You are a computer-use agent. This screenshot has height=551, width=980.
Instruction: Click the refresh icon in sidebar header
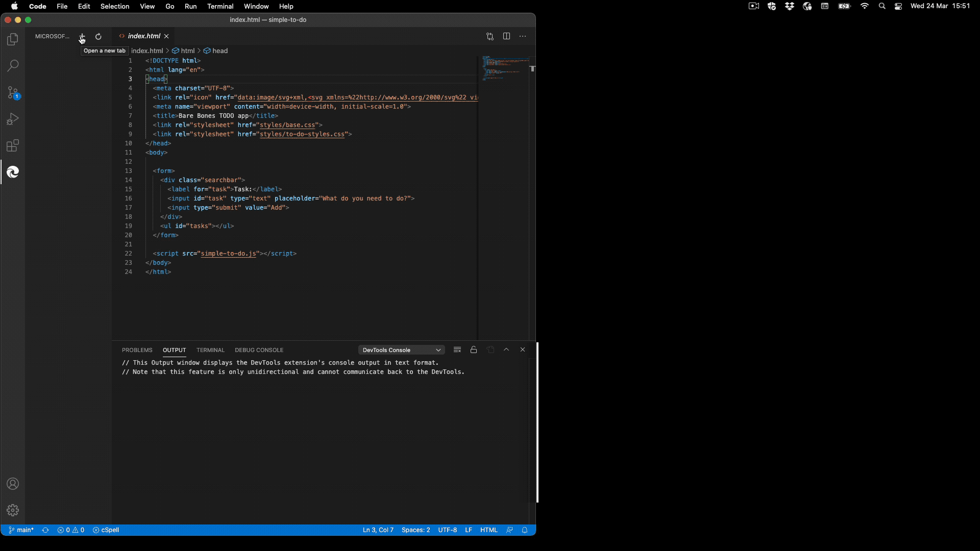[99, 36]
